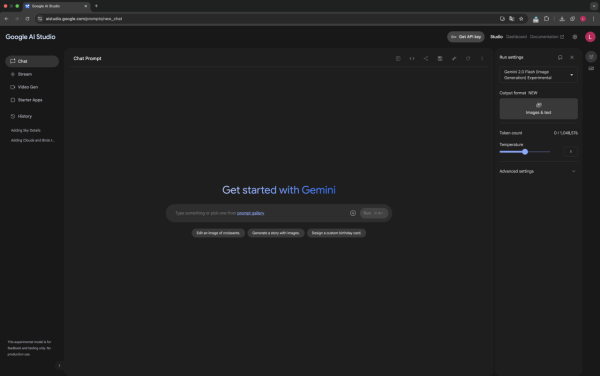Open the model selector dropdown
600x376 pixels.
(x=538, y=75)
